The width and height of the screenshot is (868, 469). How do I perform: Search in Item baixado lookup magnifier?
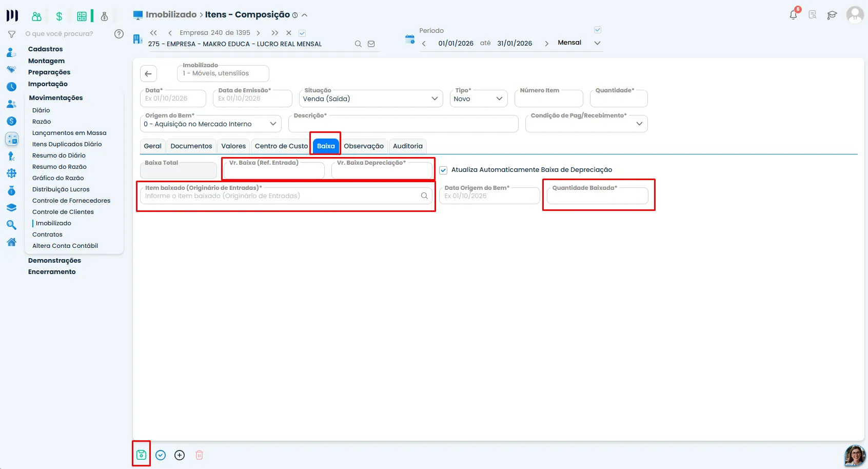pyautogui.click(x=424, y=196)
